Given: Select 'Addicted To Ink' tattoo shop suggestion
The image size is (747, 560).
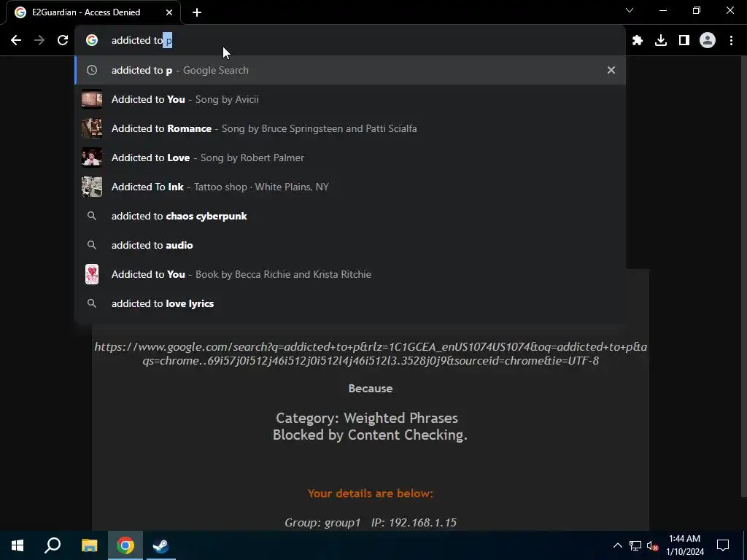Looking at the screenshot, I should click(350, 187).
